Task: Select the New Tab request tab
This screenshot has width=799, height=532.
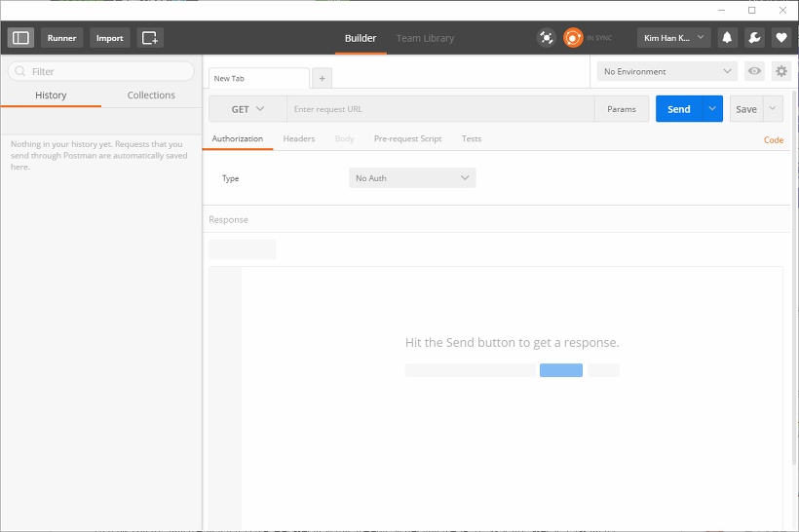Action: (x=259, y=79)
